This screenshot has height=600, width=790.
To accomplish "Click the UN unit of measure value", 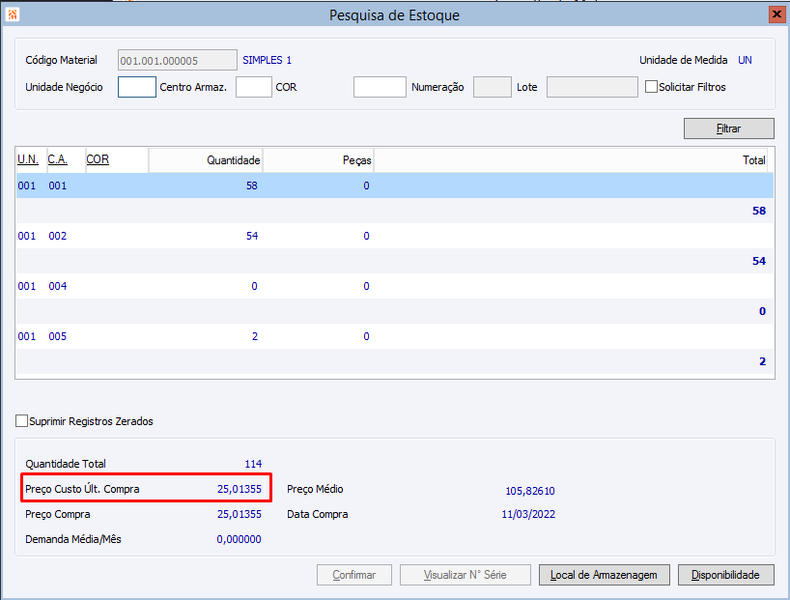I will [x=745, y=60].
